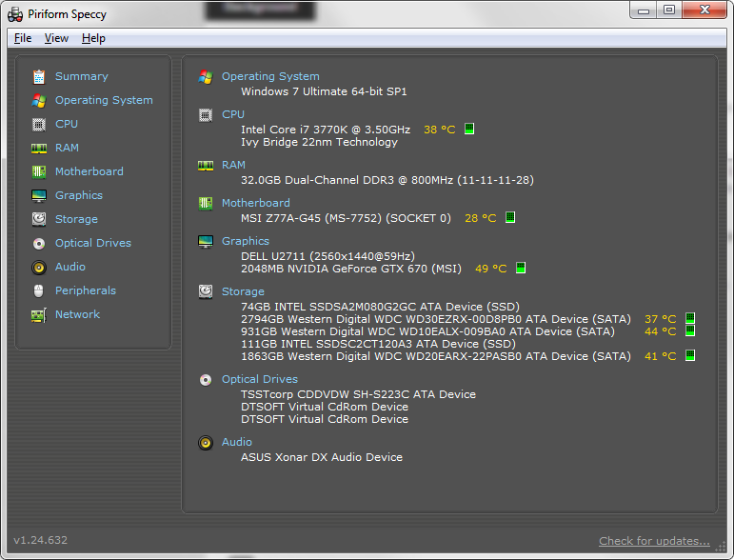The height and width of the screenshot is (560, 734).
Task: Click the motherboard 28 °C status square
Action: pos(510,217)
